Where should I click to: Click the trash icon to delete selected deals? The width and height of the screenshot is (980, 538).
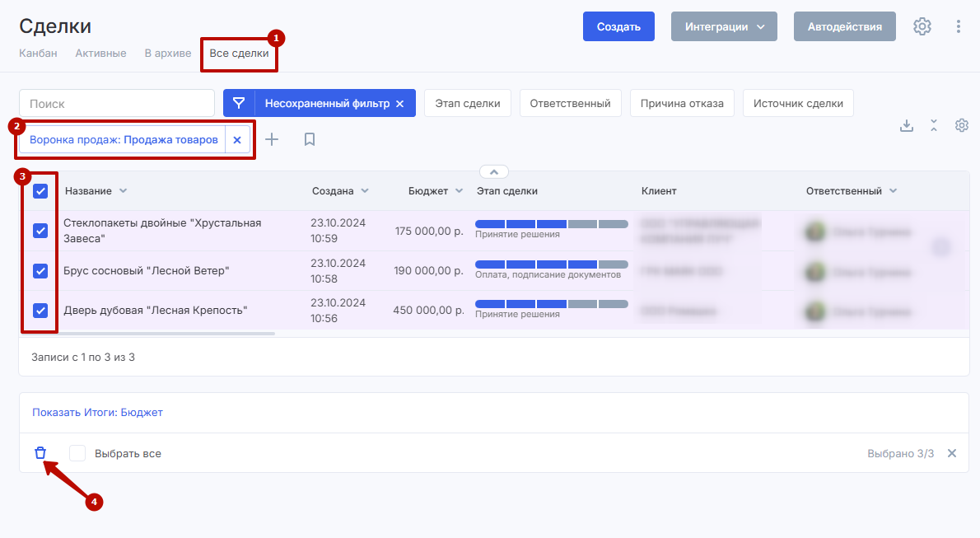tap(40, 453)
